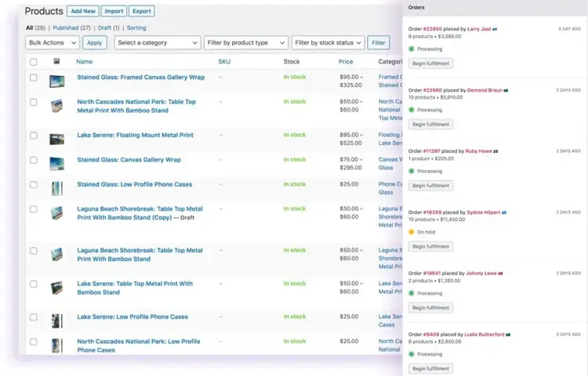
Task: Check Lake Serene: Low Profile Phone Cases row
Action: pyautogui.click(x=34, y=317)
